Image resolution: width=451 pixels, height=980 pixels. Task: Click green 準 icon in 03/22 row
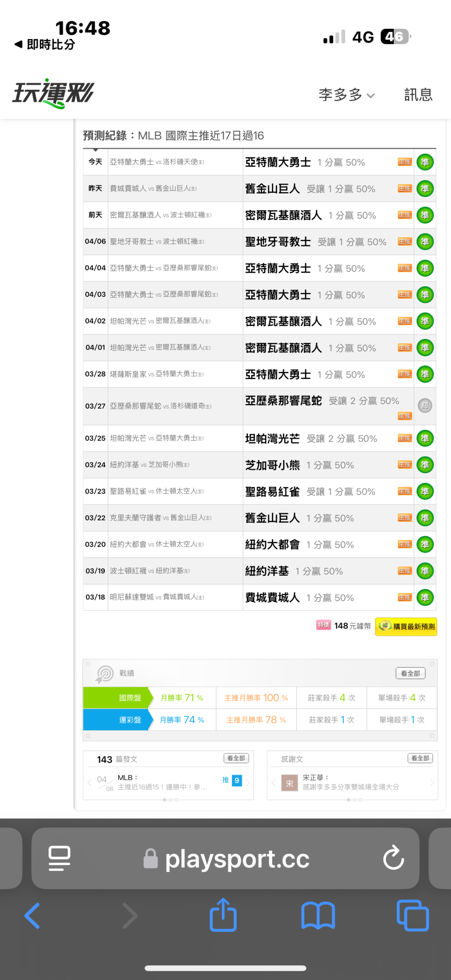pos(425,518)
